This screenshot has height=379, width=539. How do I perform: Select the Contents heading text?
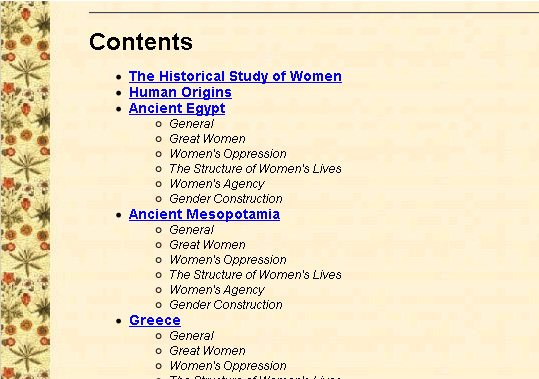click(x=141, y=42)
